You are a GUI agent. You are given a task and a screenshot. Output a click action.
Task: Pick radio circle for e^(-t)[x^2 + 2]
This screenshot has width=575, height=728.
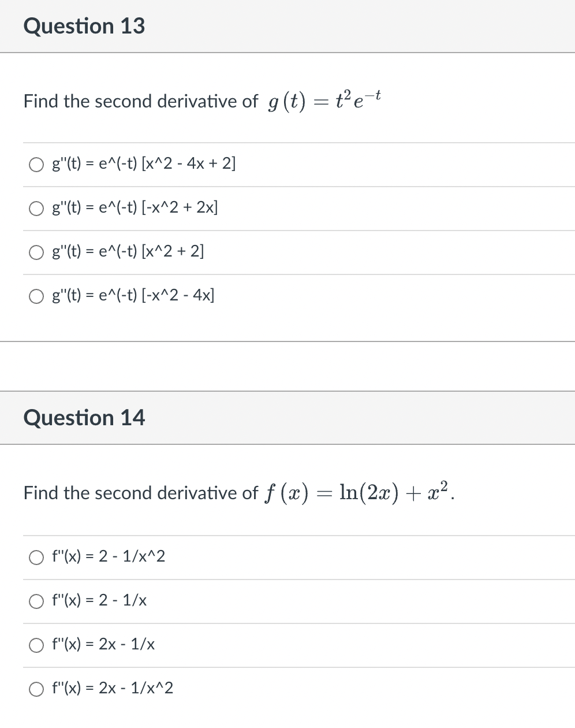[x=36, y=252]
